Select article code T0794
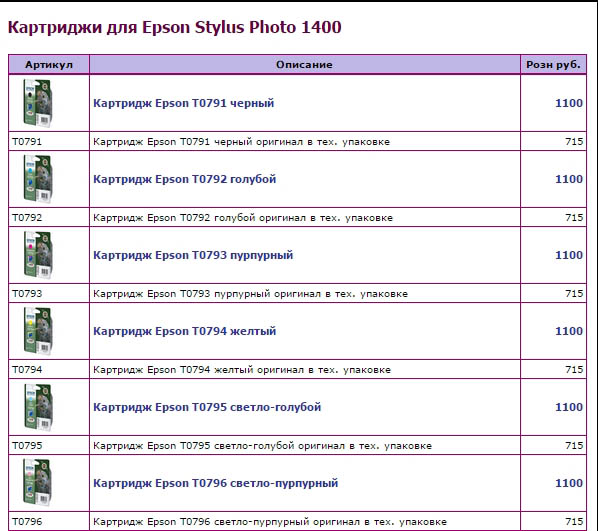598x531 pixels. [x=27, y=369]
